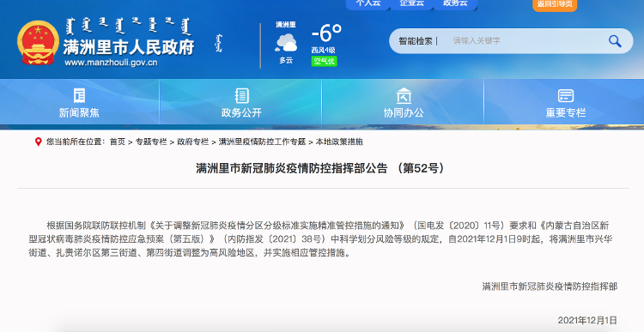Click the cloudy weather icon

286,43
